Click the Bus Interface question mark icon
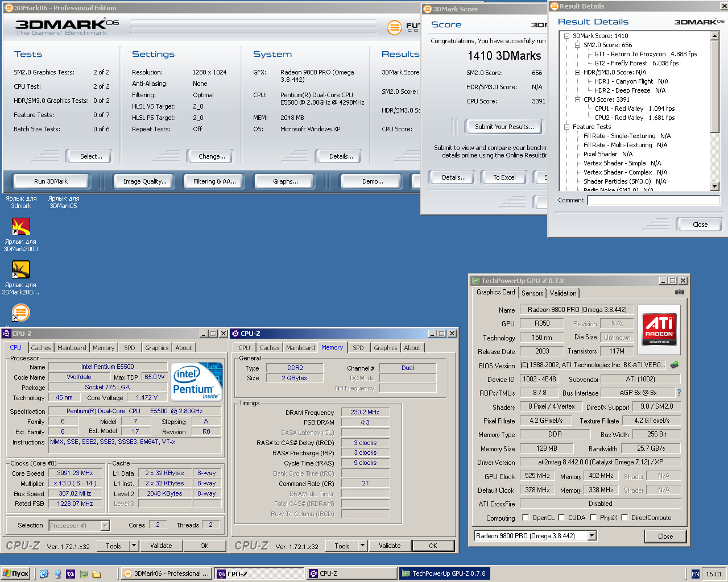Screen dimensions: 728x582 pos(679,393)
